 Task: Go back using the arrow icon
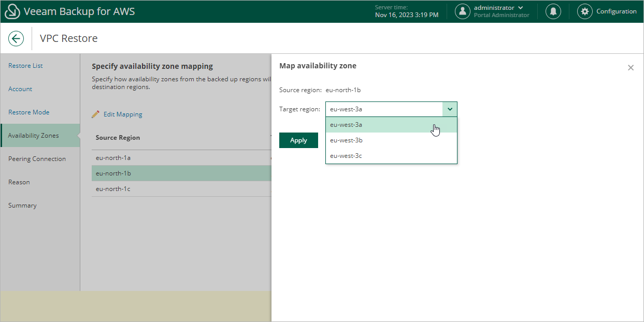pyautogui.click(x=16, y=38)
